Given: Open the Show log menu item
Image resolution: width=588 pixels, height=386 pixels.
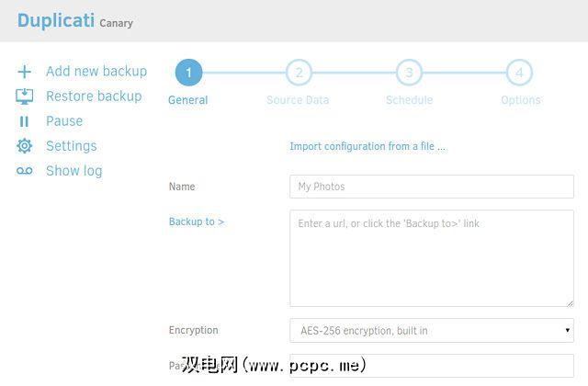Looking at the screenshot, I should coord(73,171).
